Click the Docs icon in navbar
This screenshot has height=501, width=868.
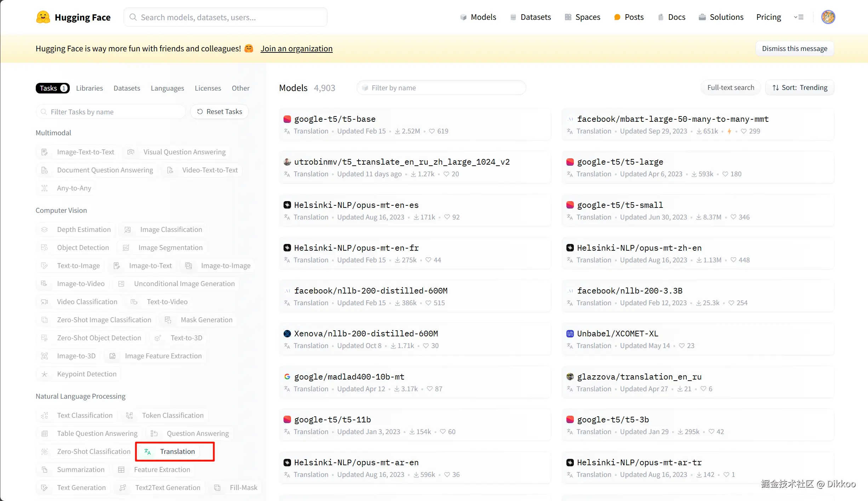click(x=661, y=17)
